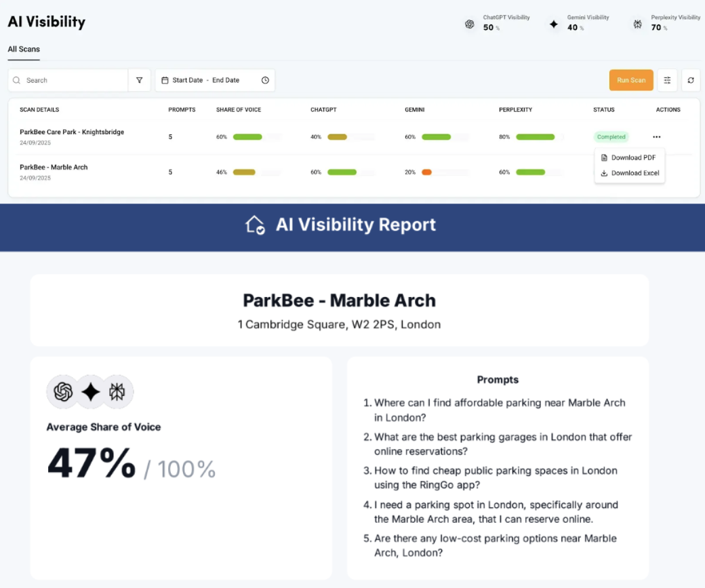This screenshot has width=705, height=588.
Task: Click the SHARE OF VOICE column header
Action: pos(239,110)
